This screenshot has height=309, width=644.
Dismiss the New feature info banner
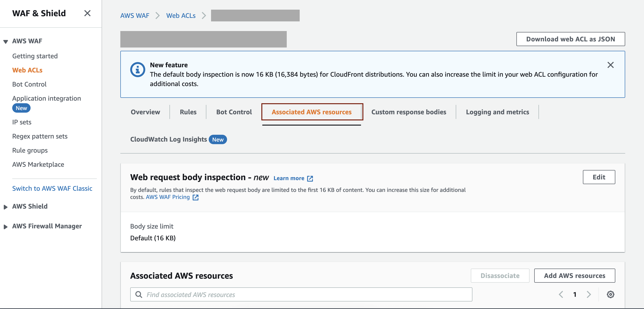point(610,65)
